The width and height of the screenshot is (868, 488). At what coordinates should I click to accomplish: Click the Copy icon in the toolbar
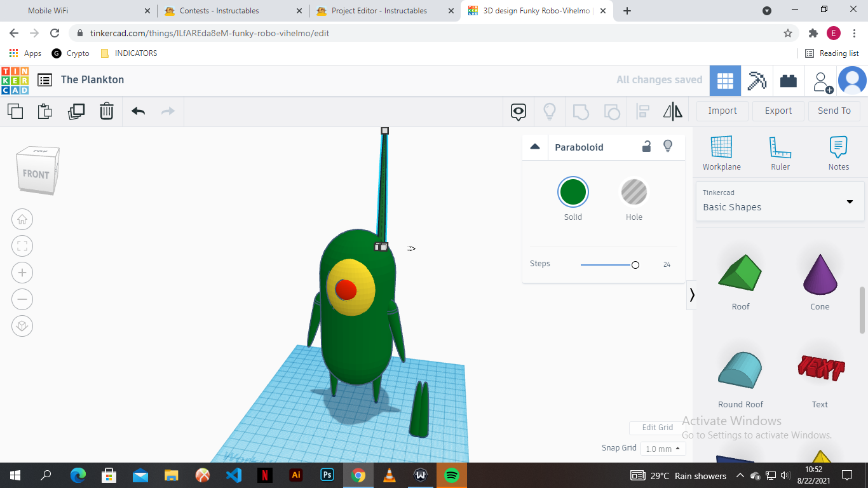pyautogui.click(x=15, y=111)
